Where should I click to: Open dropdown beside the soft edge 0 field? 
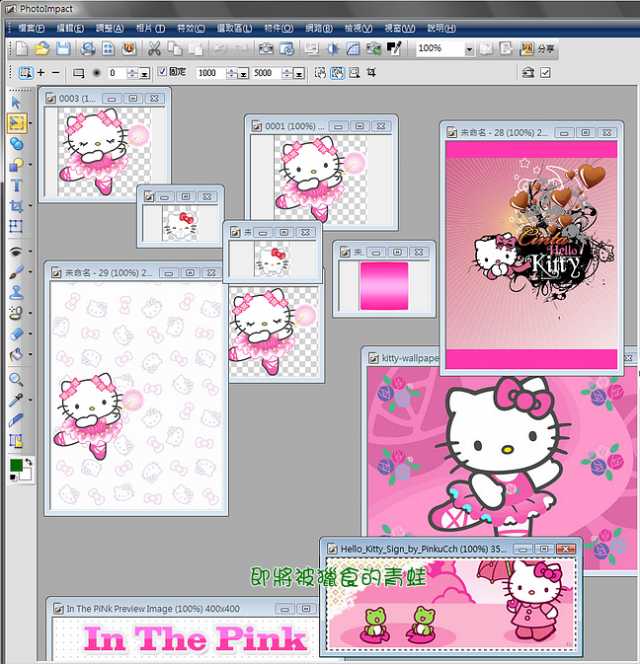(x=145, y=74)
